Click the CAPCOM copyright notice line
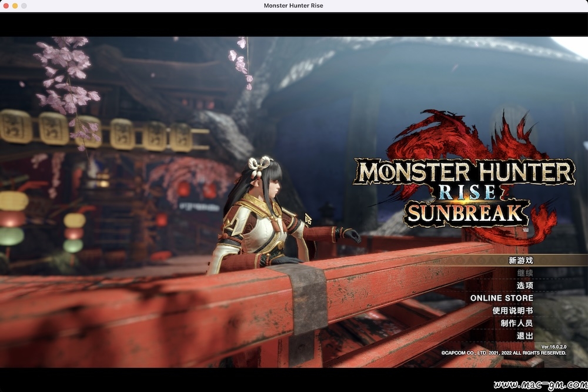Image resolution: width=588 pixels, height=392 pixels. click(504, 353)
